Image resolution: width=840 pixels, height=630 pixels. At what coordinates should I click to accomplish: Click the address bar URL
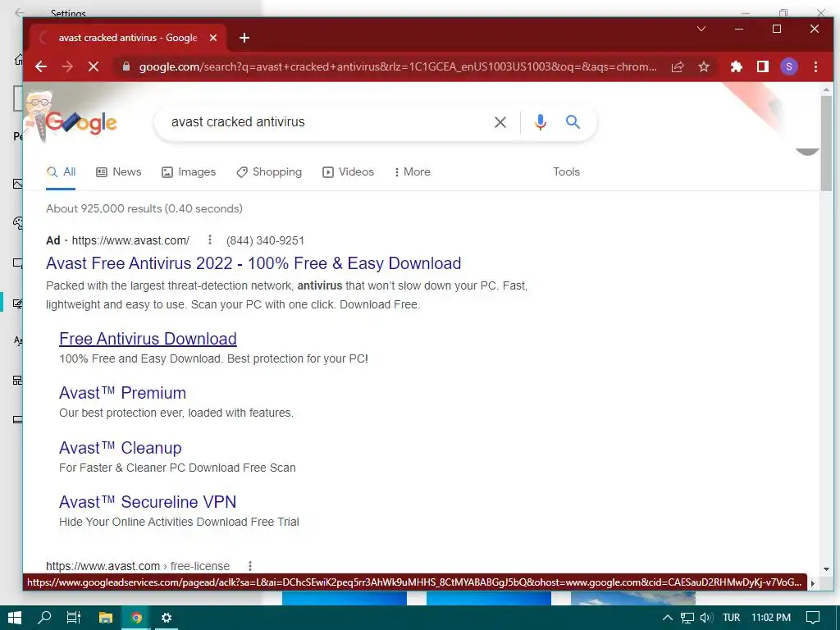pos(398,66)
